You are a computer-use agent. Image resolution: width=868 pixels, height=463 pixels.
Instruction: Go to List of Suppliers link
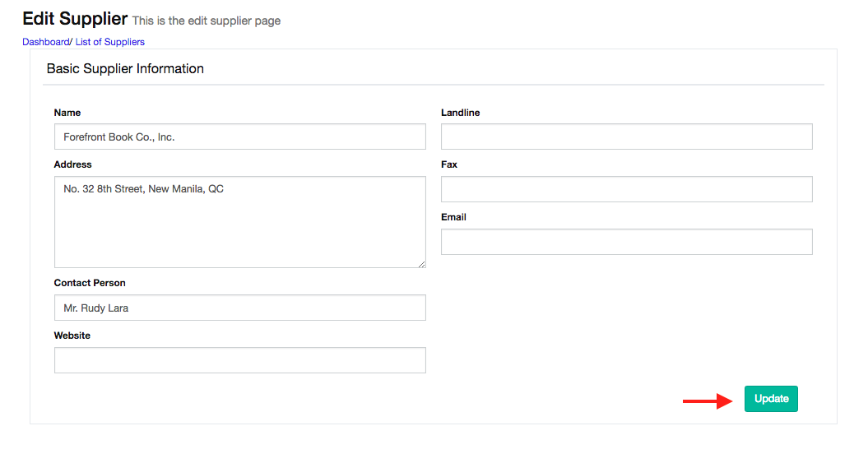[x=109, y=42]
